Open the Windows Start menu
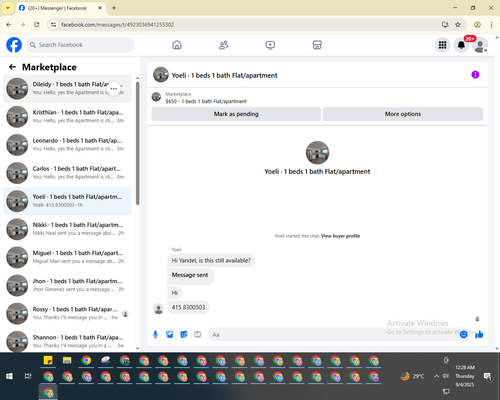Viewport: 500px width, 400px height. [9, 376]
